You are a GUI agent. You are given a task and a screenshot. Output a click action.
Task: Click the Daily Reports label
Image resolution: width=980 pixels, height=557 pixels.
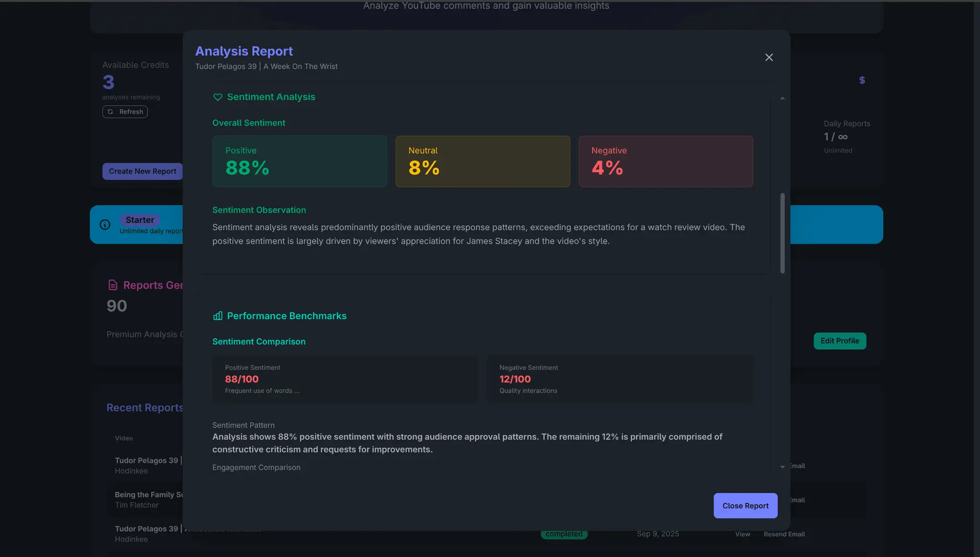[x=847, y=123]
